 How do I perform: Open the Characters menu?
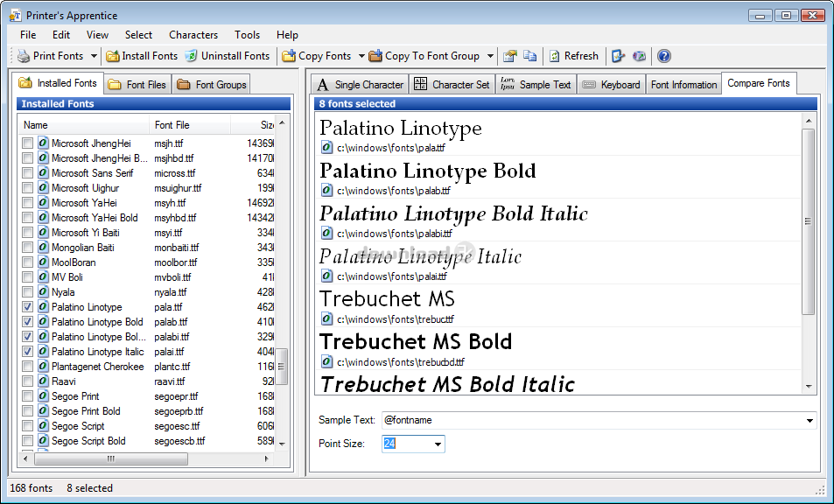tap(193, 35)
